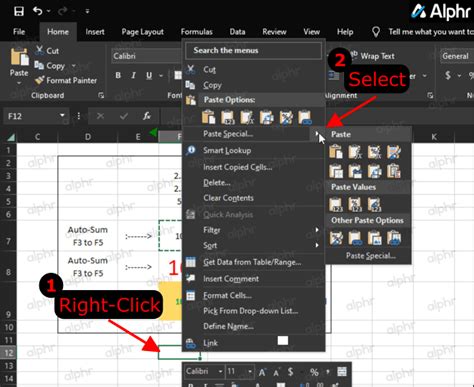474x387 pixels.
Task: Expand the Sort submenu arrow
Action: 317,245
